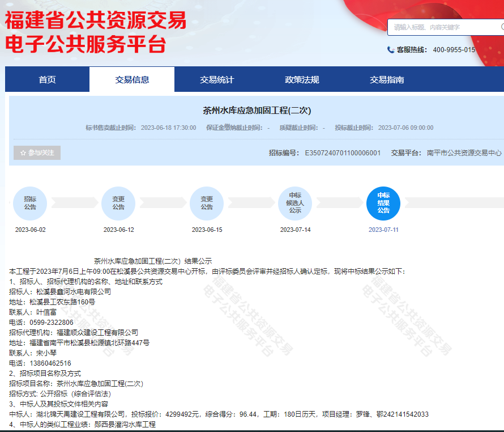This screenshot has height=432, width=504.
Task: Select the active 交易信息 tab
Action: [x=132, y=79]
